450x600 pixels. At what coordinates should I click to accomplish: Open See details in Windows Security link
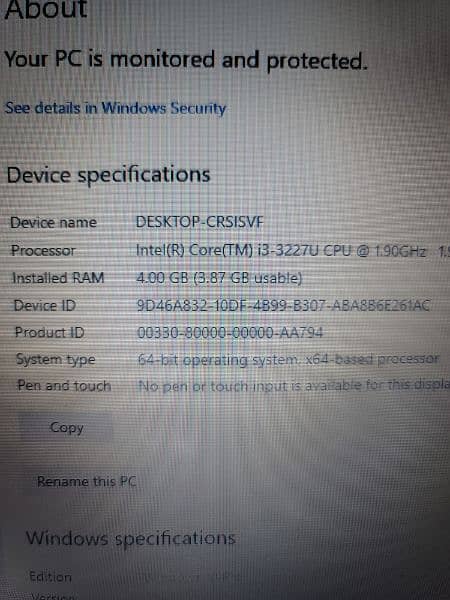click(115, 108)
